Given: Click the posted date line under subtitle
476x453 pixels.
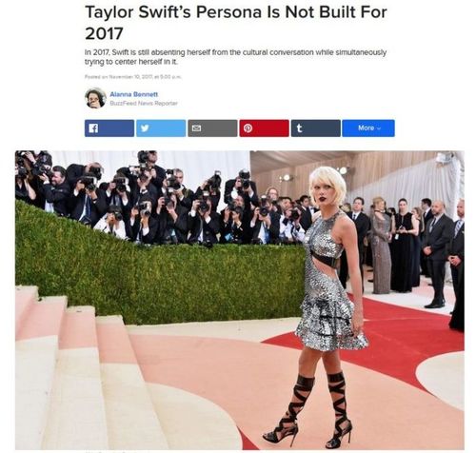Looking at the screenshot, I should coord(133,76).
